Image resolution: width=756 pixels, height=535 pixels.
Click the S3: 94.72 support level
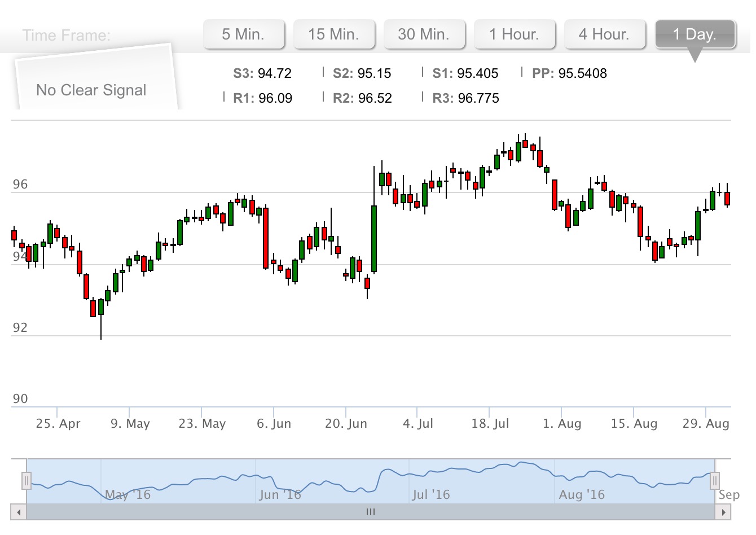[x=262, y=73]
